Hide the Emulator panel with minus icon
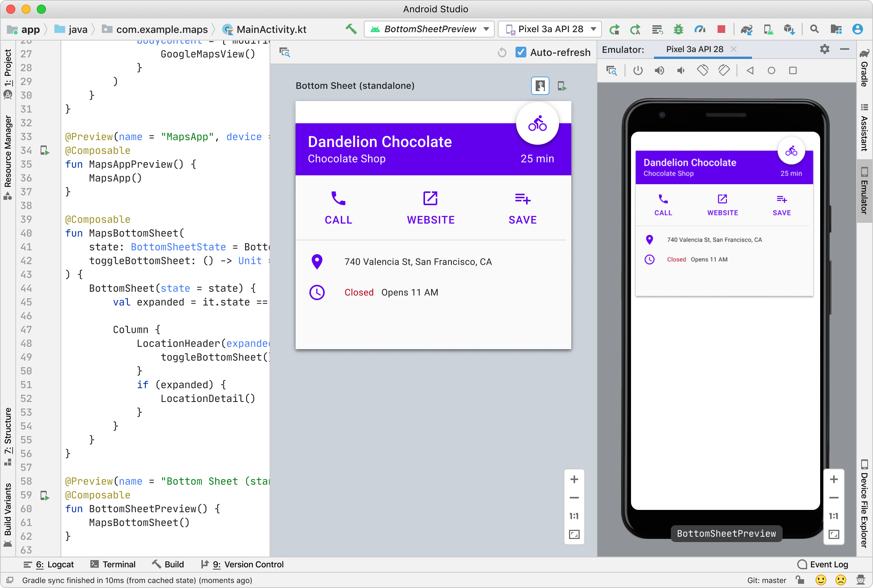Screen dimensions: 873x588 845,49
